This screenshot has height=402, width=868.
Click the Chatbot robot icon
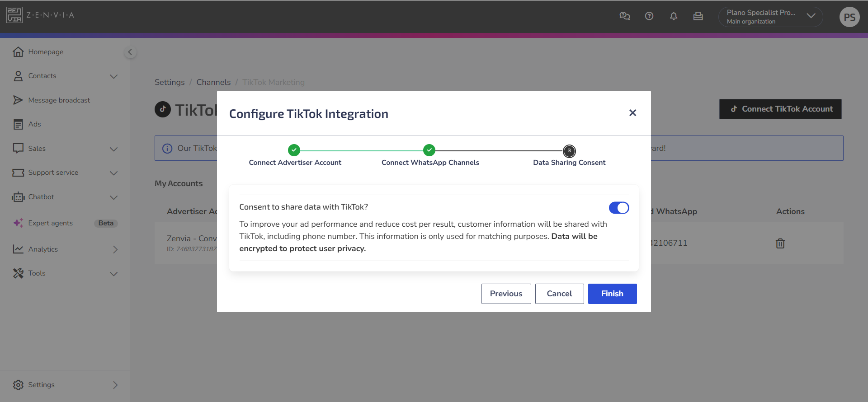(18, 197)
